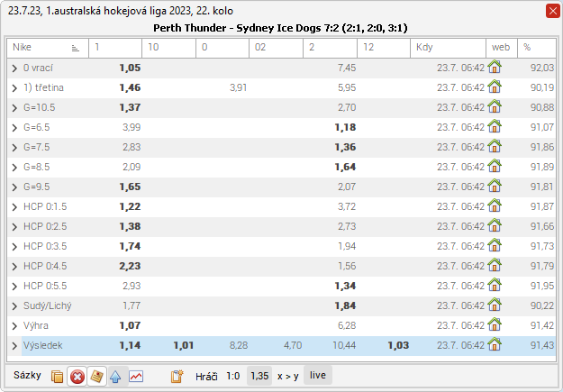Click the column header labeled 02
The width and height of the screenshot is (563, 392).
276,48
